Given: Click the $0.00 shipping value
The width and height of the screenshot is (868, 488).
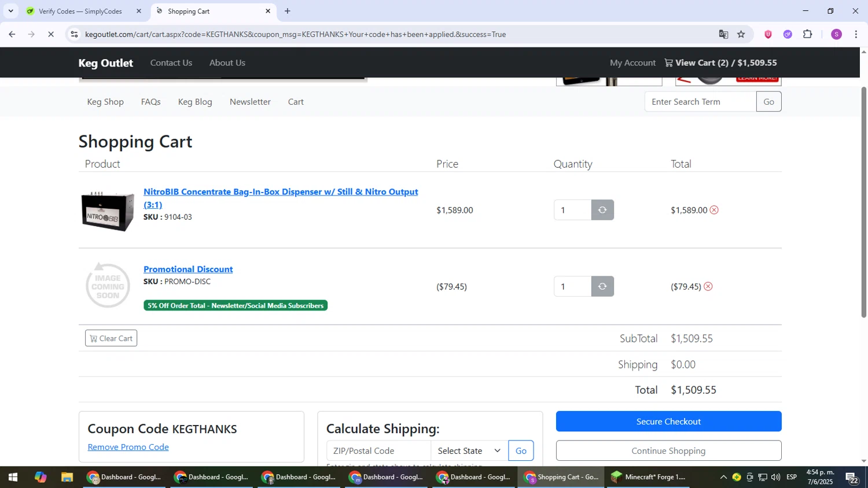Looking at the screenshot, I should (x=683, y=364).
